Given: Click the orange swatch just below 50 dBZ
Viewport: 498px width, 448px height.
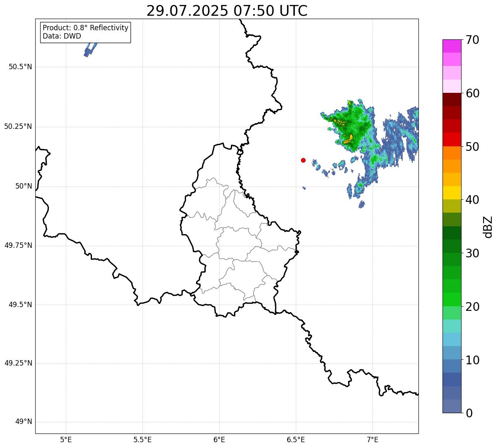Looking at the screenshot, I should (452, 153).
